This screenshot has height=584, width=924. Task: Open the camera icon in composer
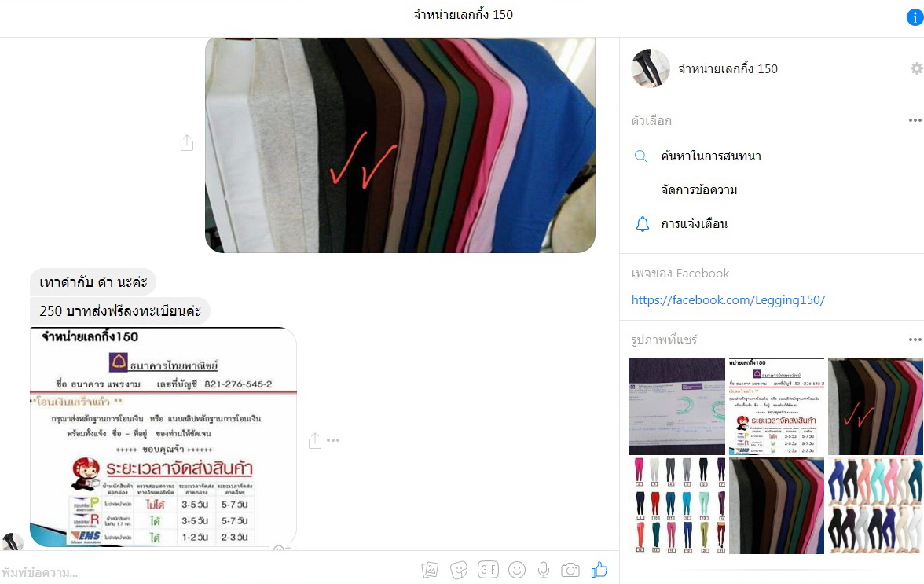coord(570,570)
